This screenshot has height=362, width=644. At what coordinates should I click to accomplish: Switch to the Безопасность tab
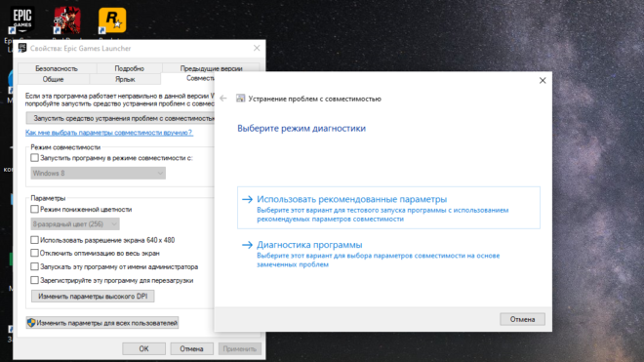tap(57, 68)
